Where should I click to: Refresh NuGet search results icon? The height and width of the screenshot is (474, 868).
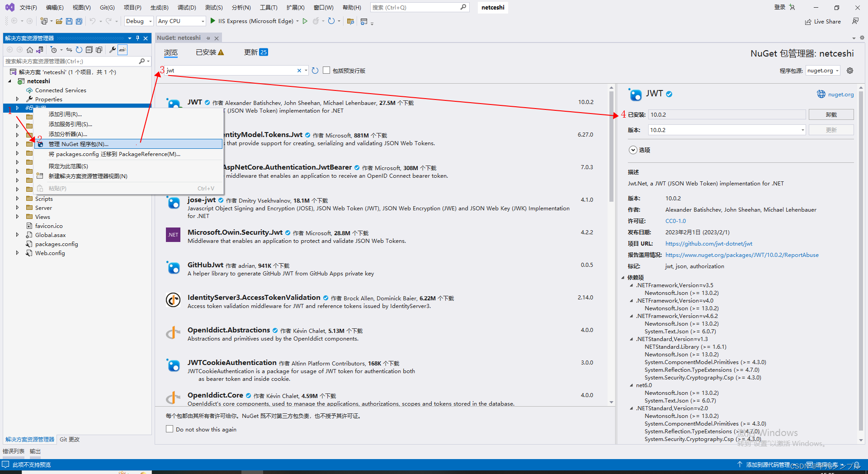click(x=315, y=71)
